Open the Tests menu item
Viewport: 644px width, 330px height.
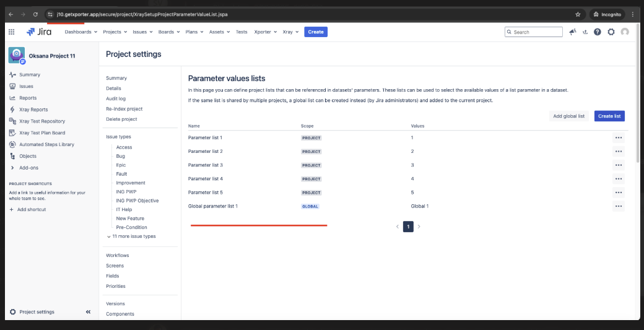(241, 32)
